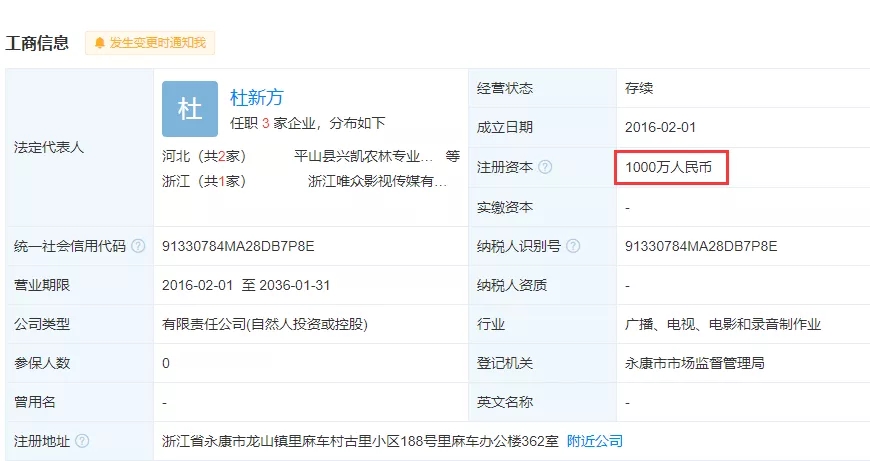Click the 发生变更时通知我 notification button
Image resolution: width=870 pixels, height=461 pixels.
(150, 43)
